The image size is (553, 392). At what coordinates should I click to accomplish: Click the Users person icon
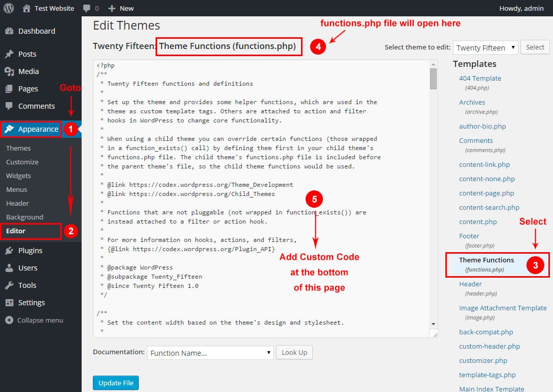click(x=9, y=268)
